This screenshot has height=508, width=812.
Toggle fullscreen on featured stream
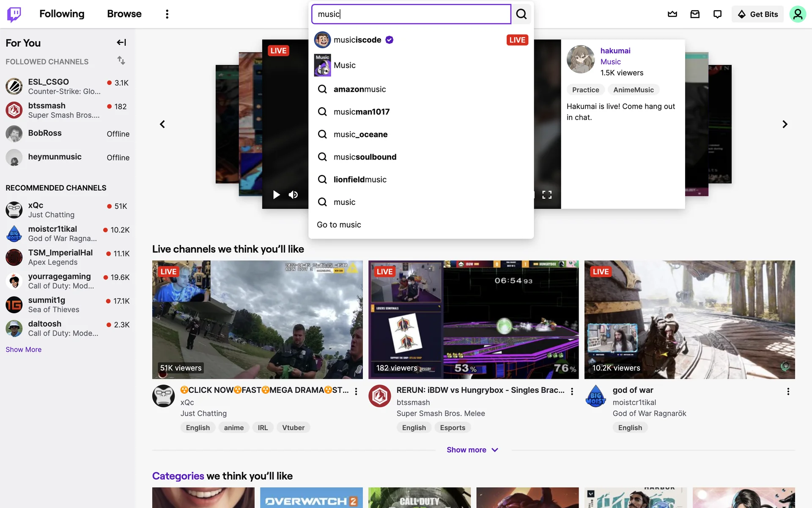point(547,195)
